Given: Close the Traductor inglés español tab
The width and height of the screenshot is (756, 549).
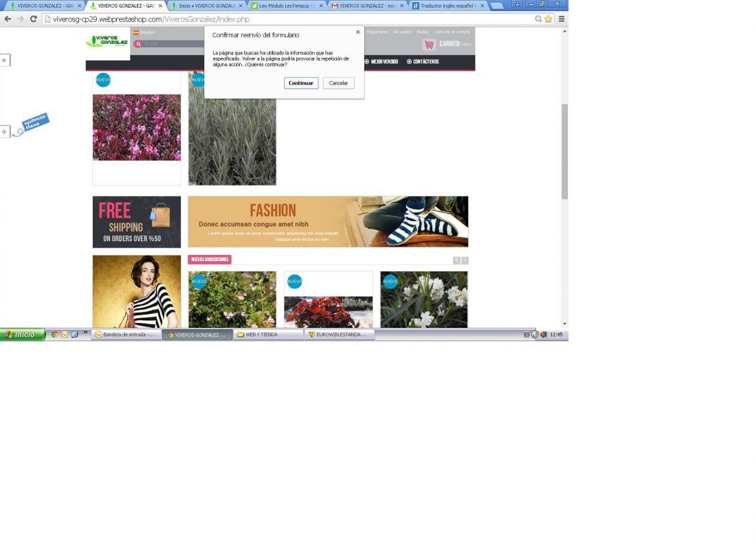Looking at the screenshot, I should [482, 5].
